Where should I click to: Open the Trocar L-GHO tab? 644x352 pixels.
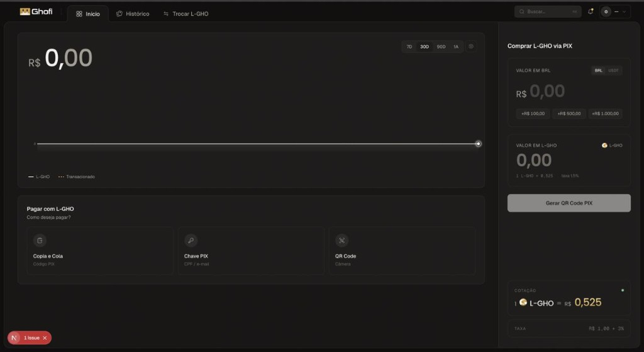(x=186, y=14)
